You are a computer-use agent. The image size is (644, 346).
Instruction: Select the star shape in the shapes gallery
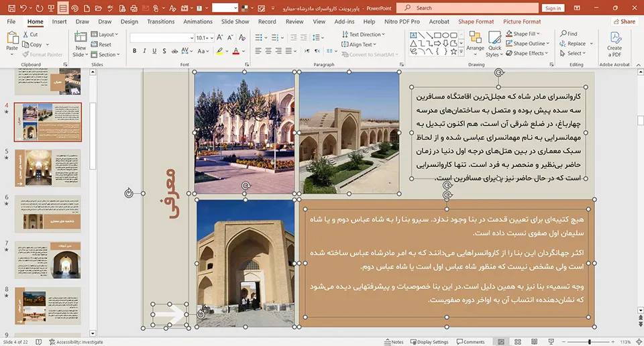pos(453,52)
